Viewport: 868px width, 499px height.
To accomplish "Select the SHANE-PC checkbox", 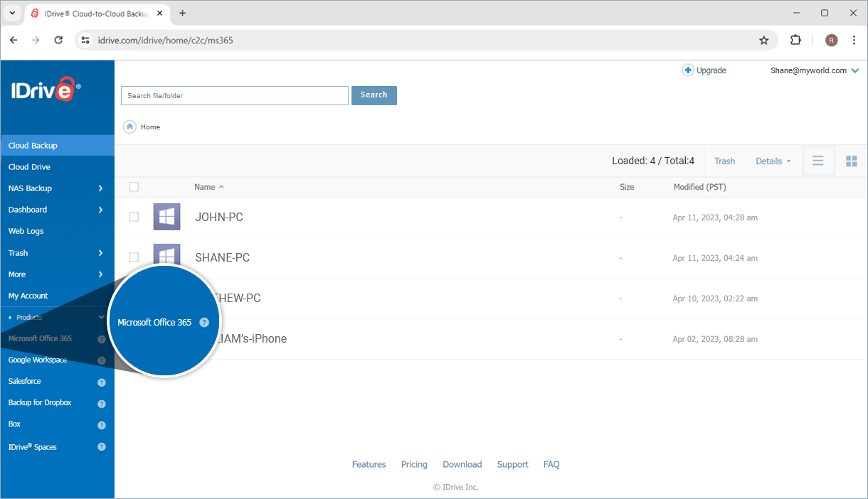I will click(134, 257).
